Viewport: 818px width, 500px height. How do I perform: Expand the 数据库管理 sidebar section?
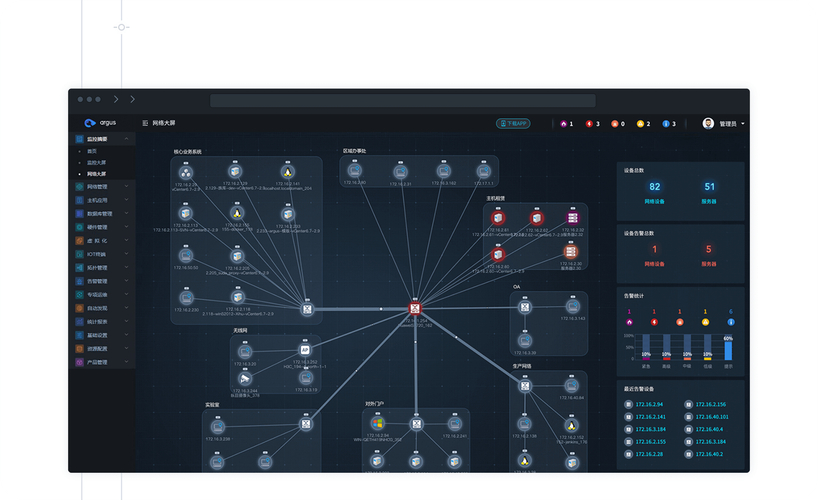click(102, 213)
